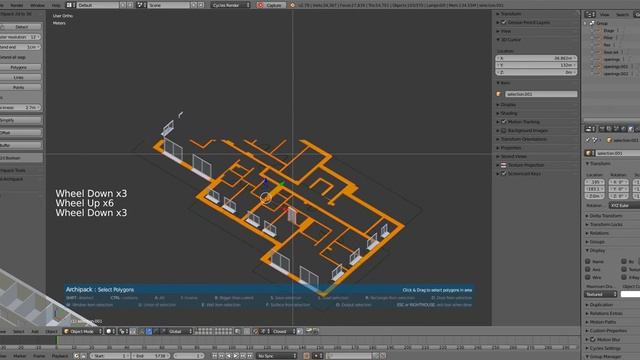Expand the Stored Views panel
The width and height of the screenshot is (640, 360).
[513, 156]
